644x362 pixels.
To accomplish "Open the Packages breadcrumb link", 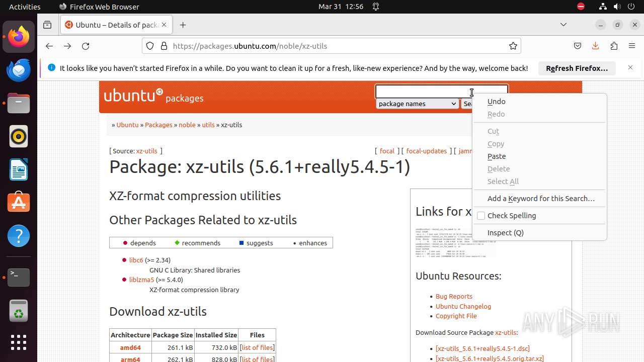I will point(158,125).
